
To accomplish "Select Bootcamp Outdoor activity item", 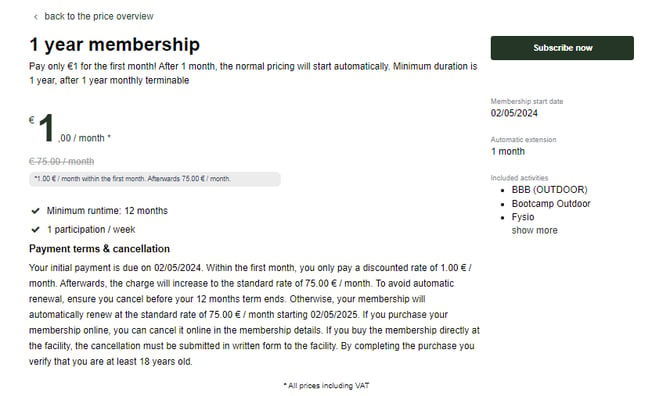I will click(x=551, y=203).
